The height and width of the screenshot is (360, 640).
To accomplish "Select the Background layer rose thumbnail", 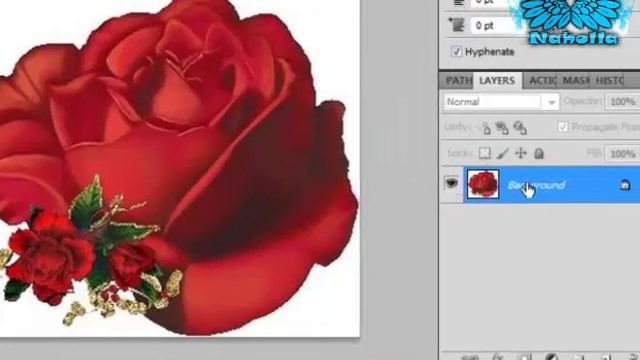I will [483, 184].
